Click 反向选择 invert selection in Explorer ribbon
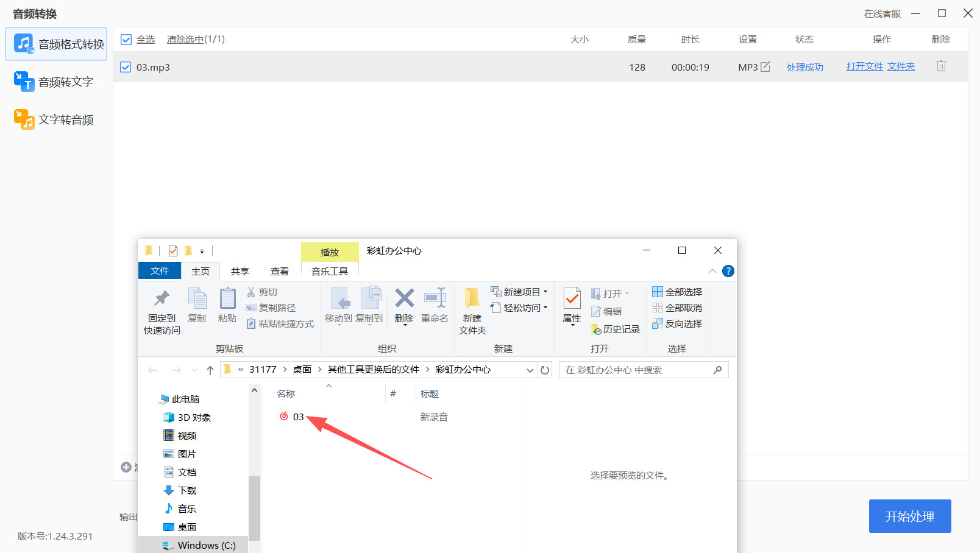The width and height of the screenshot is (980, 553). pyautogui.click(x=677, y=324)
